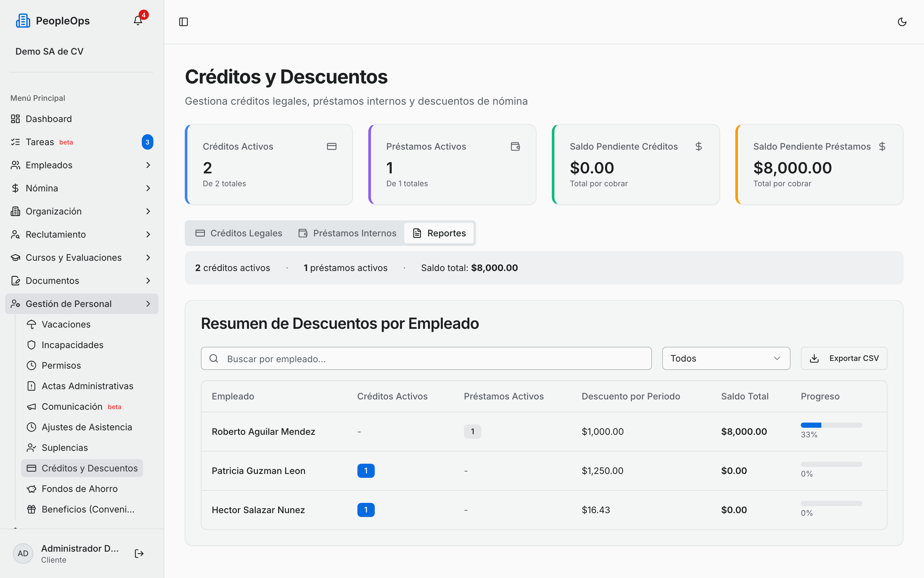Toggle the sidebar panel icon
The image size is (924, 578).
184,22
